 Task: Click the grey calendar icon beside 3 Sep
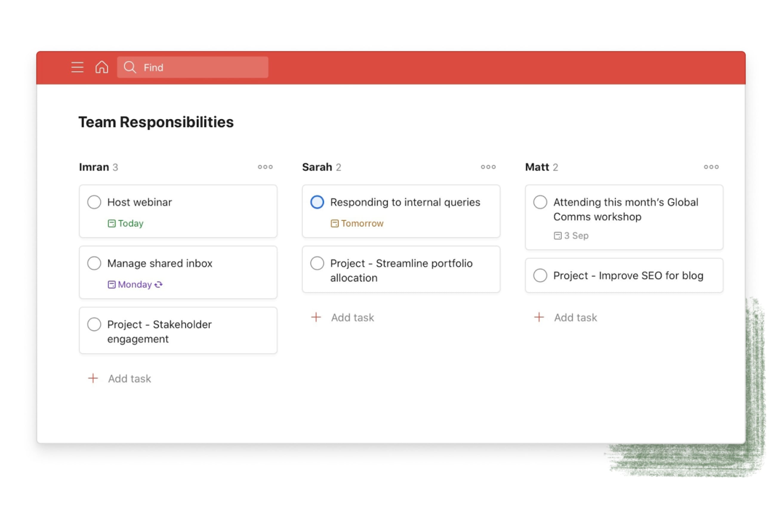pyautogui.click(x=558, y=236)
